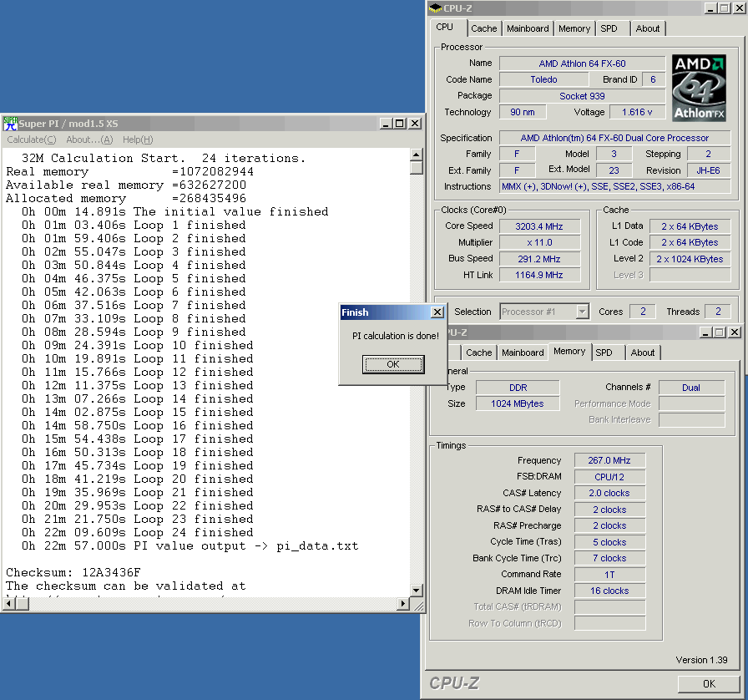The width and height of the screenshot is (748, 700).
Task: Click the Package field showing Socket 939
Action: [582, 96]
